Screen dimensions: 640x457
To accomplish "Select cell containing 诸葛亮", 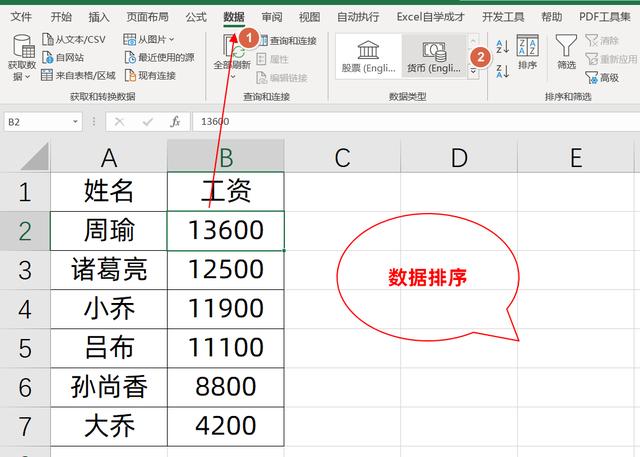I will (x=109, y=269).
